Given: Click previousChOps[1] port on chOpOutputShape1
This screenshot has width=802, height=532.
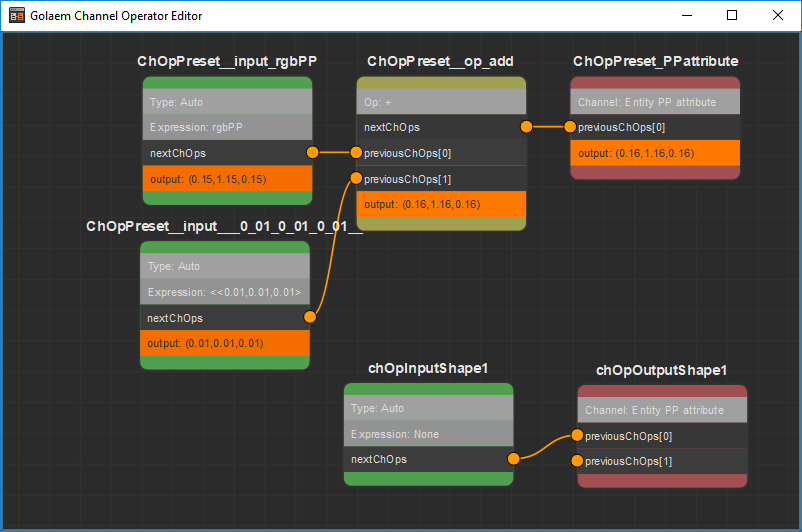Looking at the screenshot, I should [577, 461].
